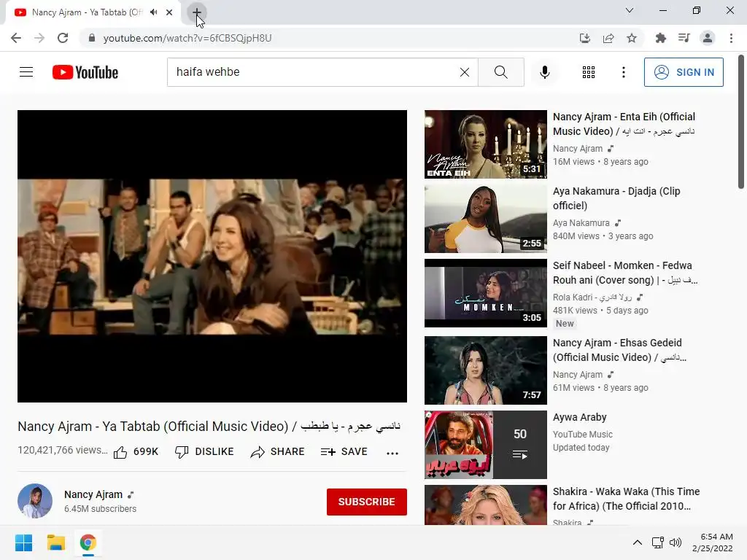
Task: Open Nancy Ajram channel avatar
Action: [x=35, y=501]
